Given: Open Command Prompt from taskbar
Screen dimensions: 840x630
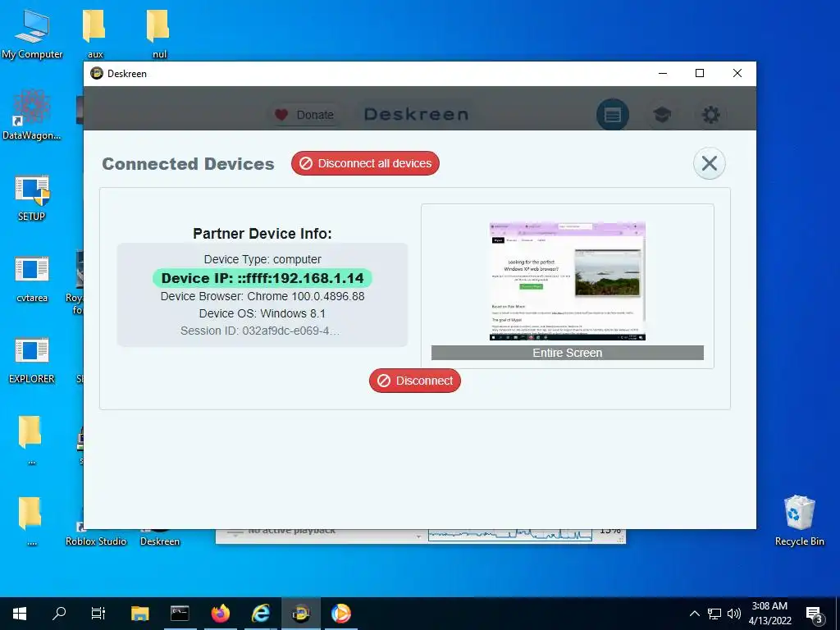Looking at the screenshot, I should click(x=180, y=614).
